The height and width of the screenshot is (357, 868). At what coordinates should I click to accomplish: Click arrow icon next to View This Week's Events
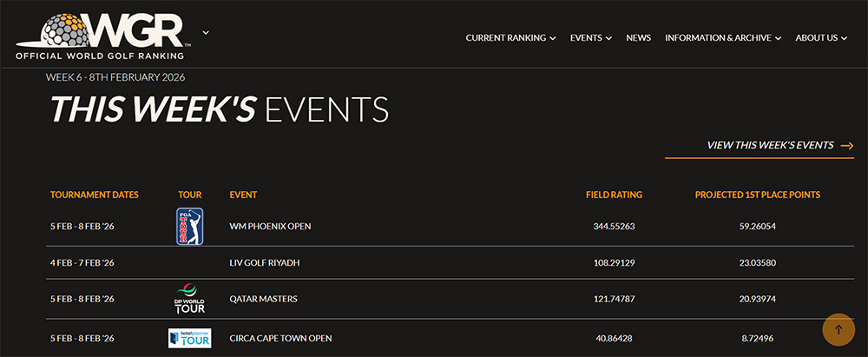847,145
